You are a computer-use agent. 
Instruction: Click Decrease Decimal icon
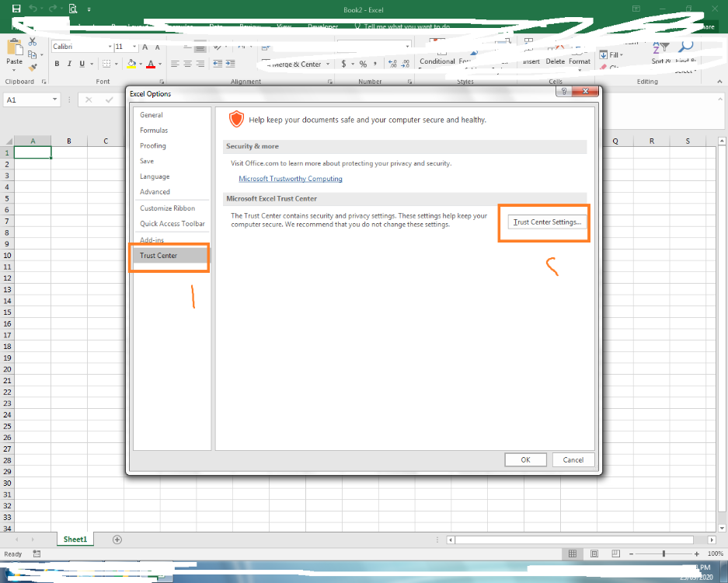coord(406,64)
